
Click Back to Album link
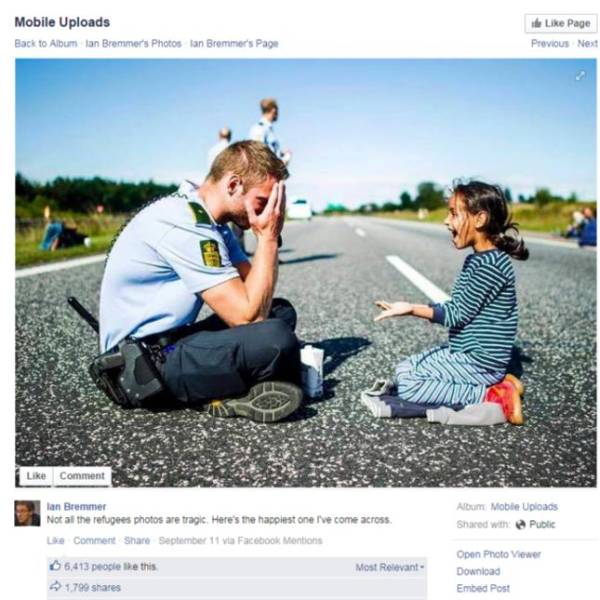46,44
